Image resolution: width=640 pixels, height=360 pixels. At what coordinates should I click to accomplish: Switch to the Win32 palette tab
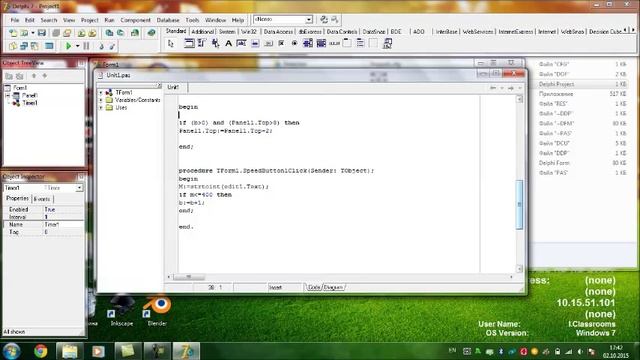pyautogui.click(x=249, y=31)
